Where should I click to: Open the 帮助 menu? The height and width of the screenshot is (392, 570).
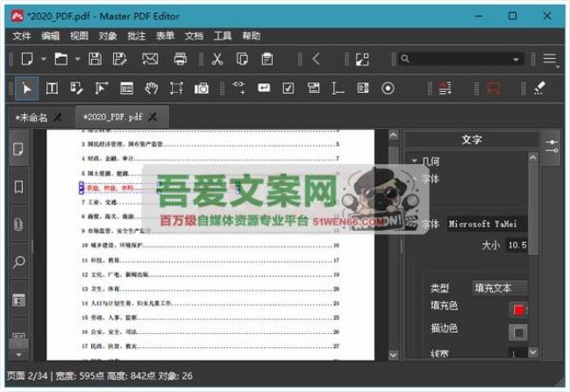coord(252,36)
